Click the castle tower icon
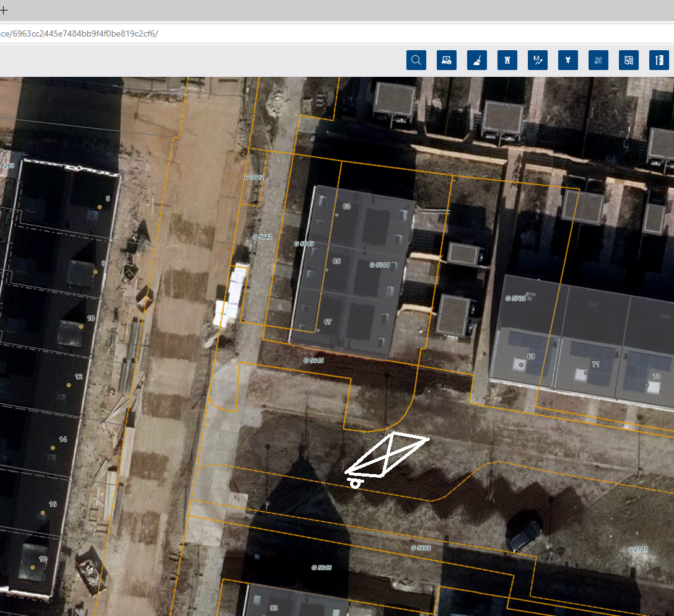This screenshot has height=616, width=674. [x=507, y=60]
